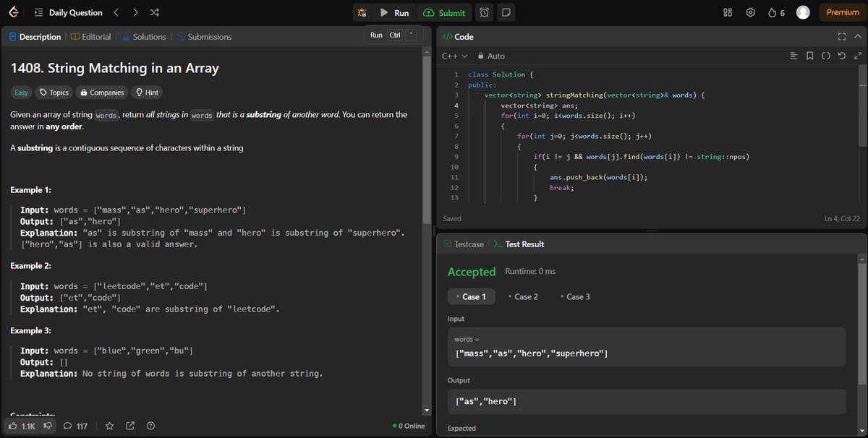Image resolution: width=868 pixels, height=438 pixels.
Task: Collapse the Code panel with chevron
Action: (x=859, y=36)
